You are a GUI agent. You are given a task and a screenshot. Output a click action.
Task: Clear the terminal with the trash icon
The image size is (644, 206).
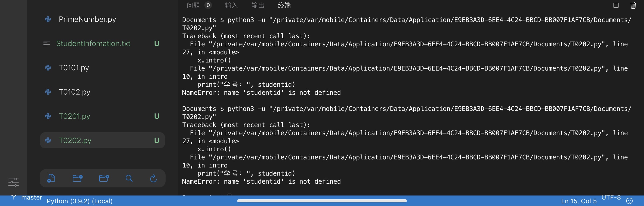click(x=633, y=5)
